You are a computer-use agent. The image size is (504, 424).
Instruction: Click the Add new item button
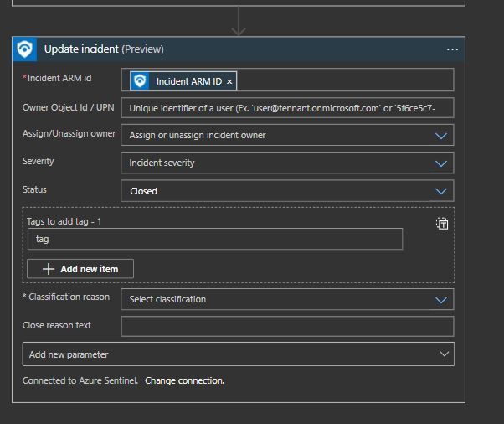[80, 269]
